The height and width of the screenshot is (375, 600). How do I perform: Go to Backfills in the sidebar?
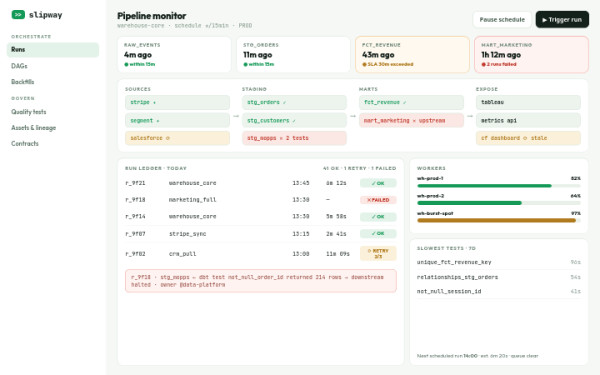pos(53,82)
